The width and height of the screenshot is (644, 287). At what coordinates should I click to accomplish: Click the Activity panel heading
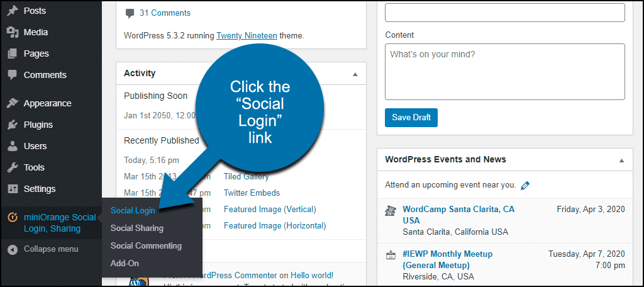click(140, 73)
